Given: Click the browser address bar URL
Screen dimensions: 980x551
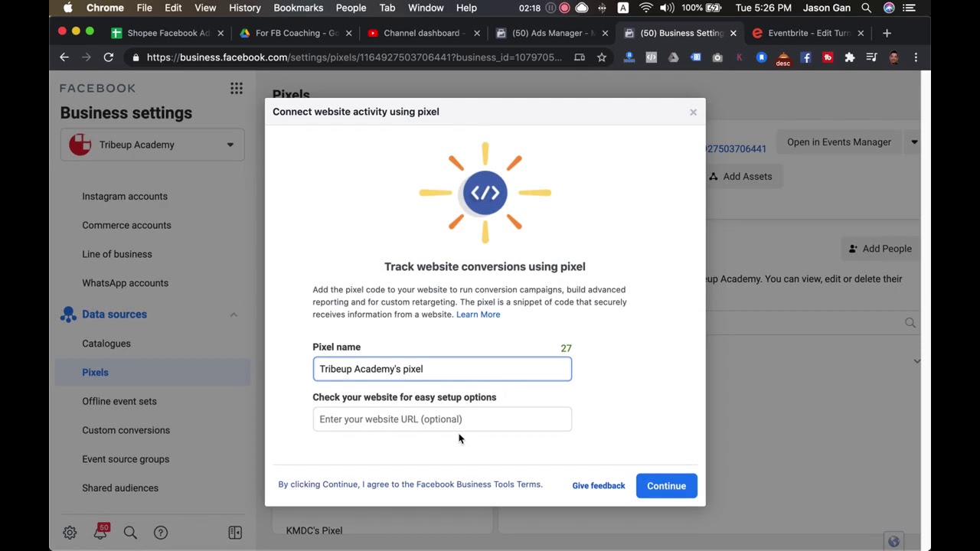Looking at the screenshot, I should tap(354, 57).
